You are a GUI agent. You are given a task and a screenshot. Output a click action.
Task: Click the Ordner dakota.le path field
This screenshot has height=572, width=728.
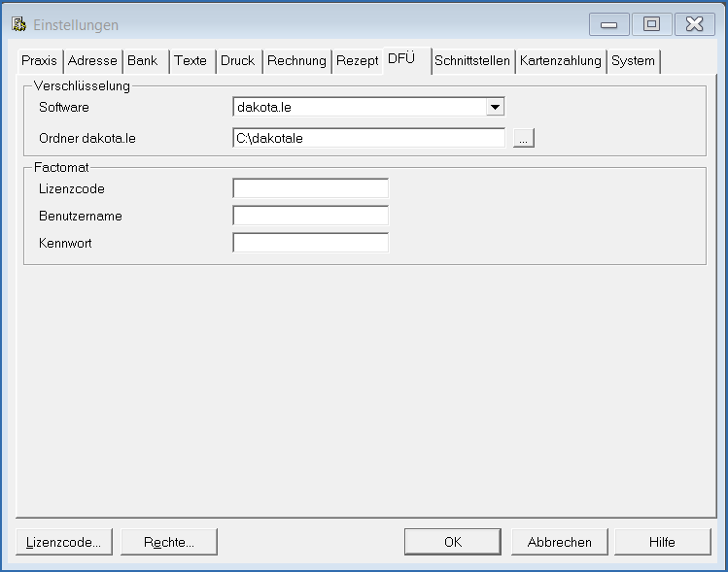[x=368, y=139]
